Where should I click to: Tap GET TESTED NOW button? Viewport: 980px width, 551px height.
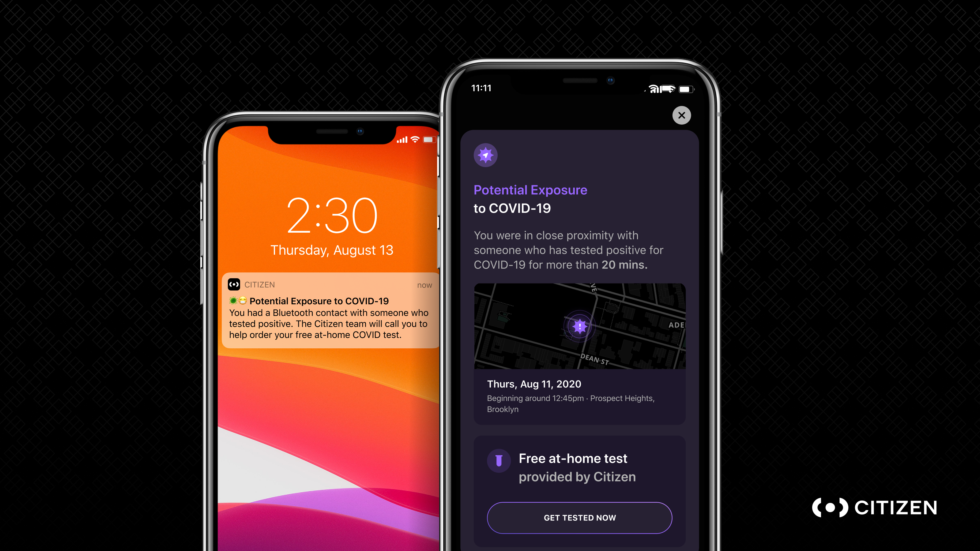coord(580,517)
